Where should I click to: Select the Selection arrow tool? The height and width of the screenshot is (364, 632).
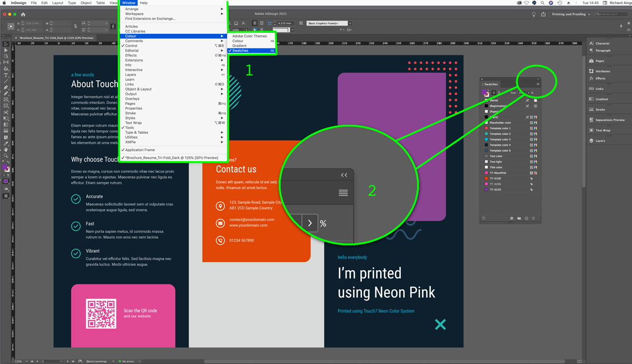pos(6,44)
